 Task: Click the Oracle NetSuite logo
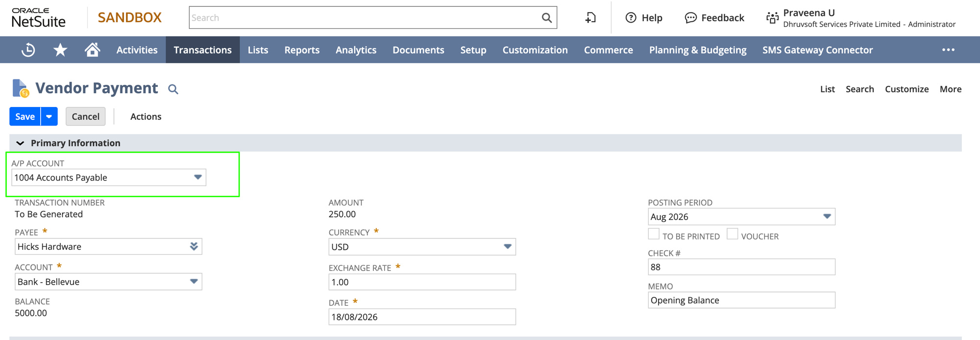[38, 18]
